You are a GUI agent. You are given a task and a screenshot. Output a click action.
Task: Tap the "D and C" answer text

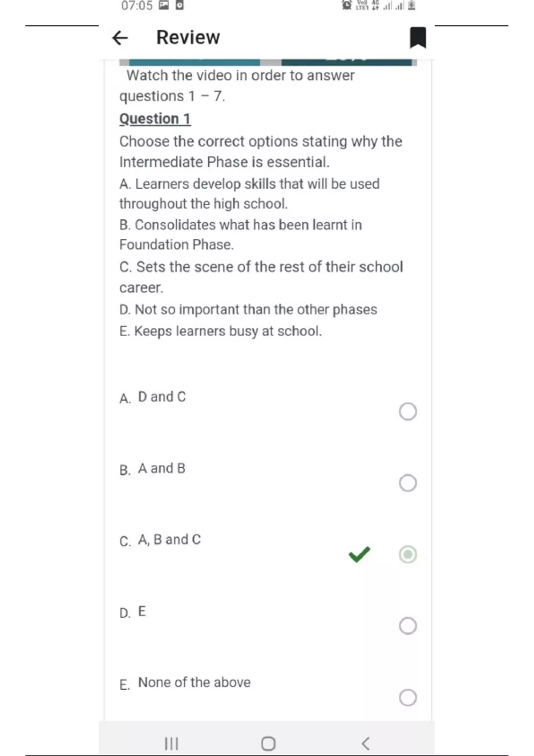pyautogui.click(x=162, y=396)
